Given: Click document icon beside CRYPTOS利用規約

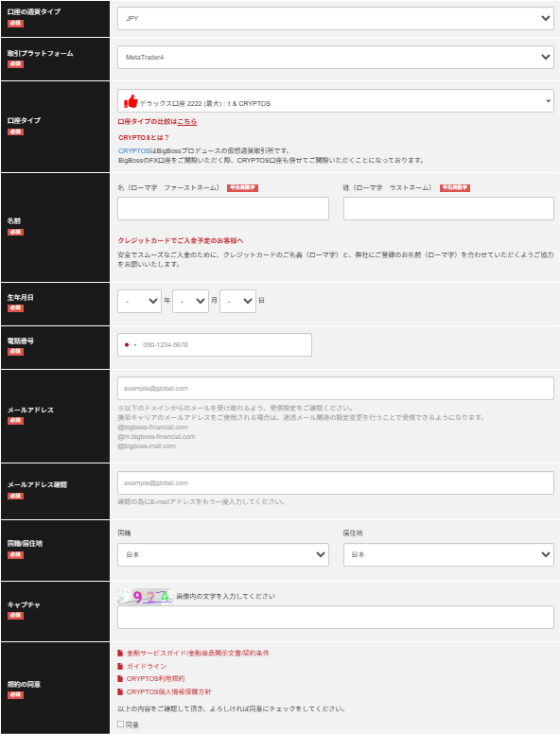Looking at the screenshot, I should point(120,679).
